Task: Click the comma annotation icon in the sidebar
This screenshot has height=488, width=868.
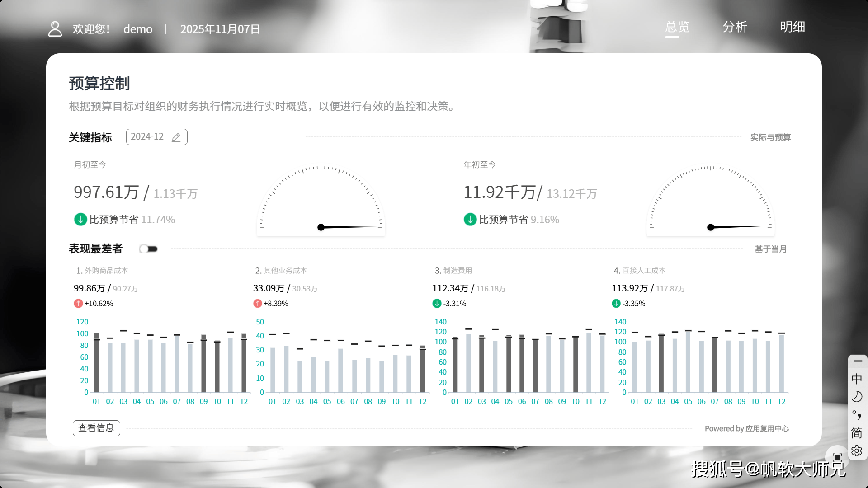Action: (857, 414)
